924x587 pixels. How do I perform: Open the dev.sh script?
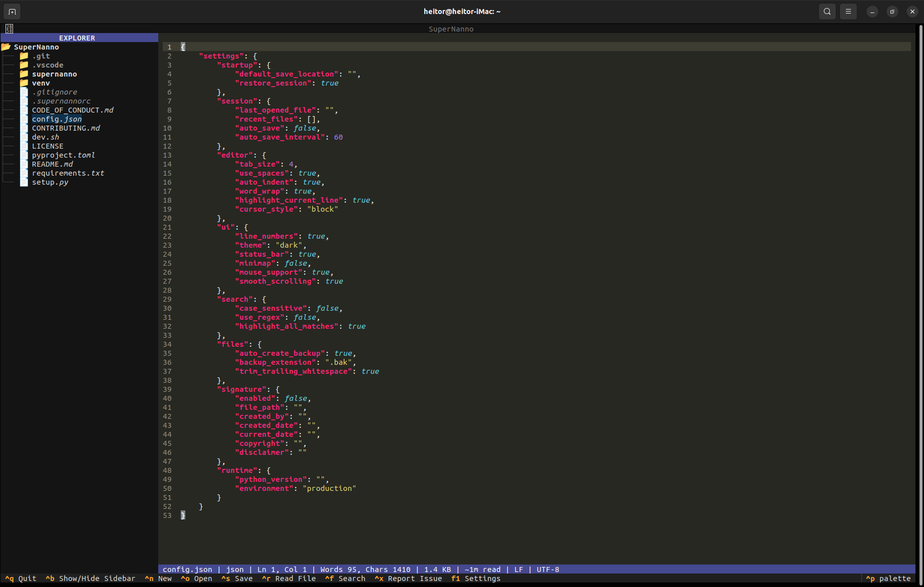coord(46,137)
